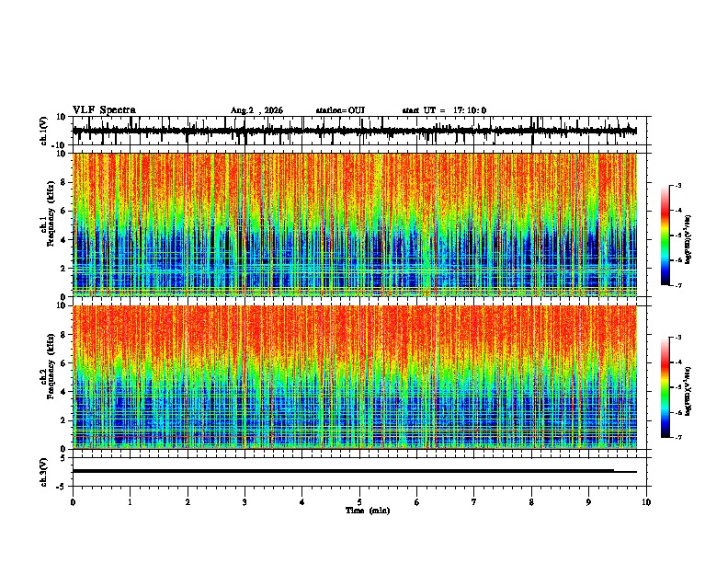Click the "station=OUI" header label
The image size is (728, 563).
click(340, 110)
